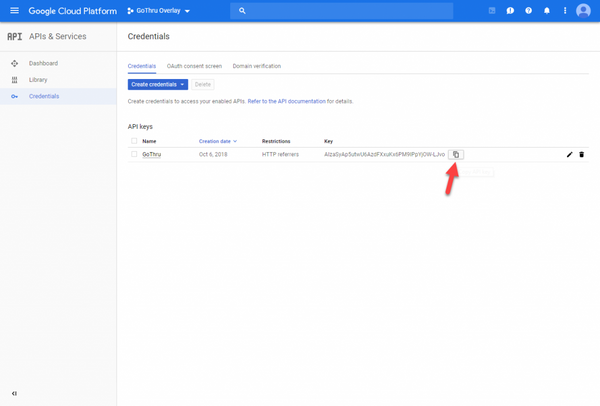Screen dimensions: 600x406
Task: Open Dashboard in the sidebar
Action: (43, 63)
